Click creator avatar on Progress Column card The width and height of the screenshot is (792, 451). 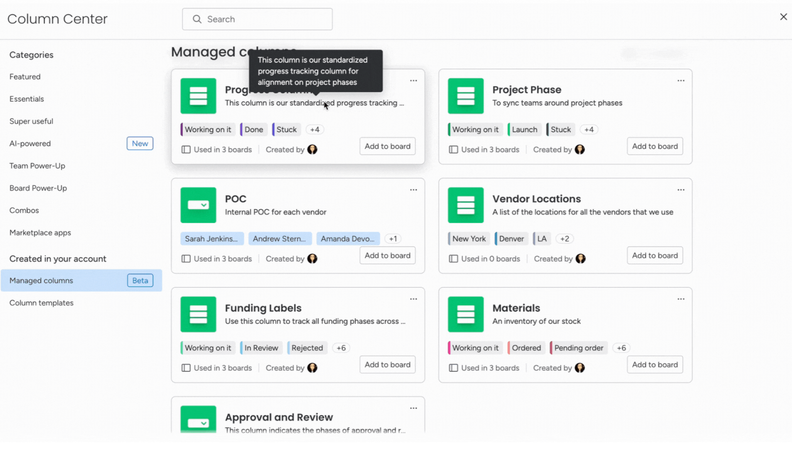tap(313, 149)
